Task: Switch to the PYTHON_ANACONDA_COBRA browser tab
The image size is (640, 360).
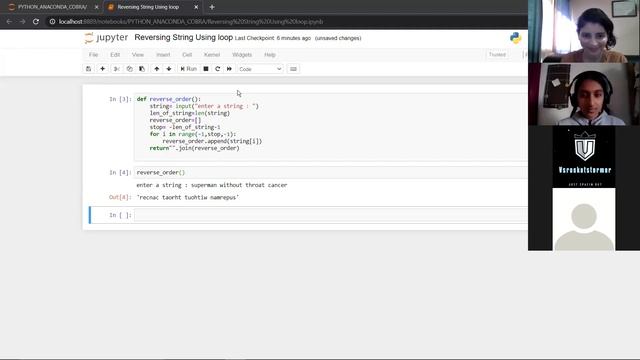Action: 52,7
